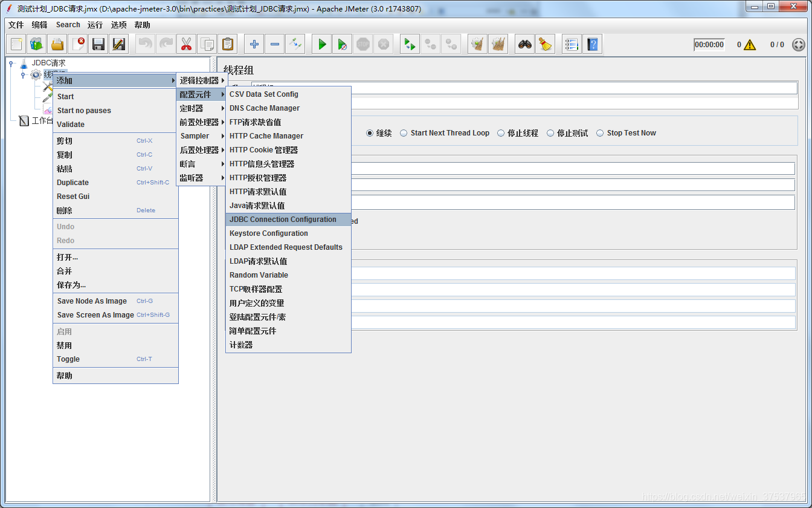Choose 计数器 from config elements
The height and width of the screenshot is (508, 812).
[288, 345]
